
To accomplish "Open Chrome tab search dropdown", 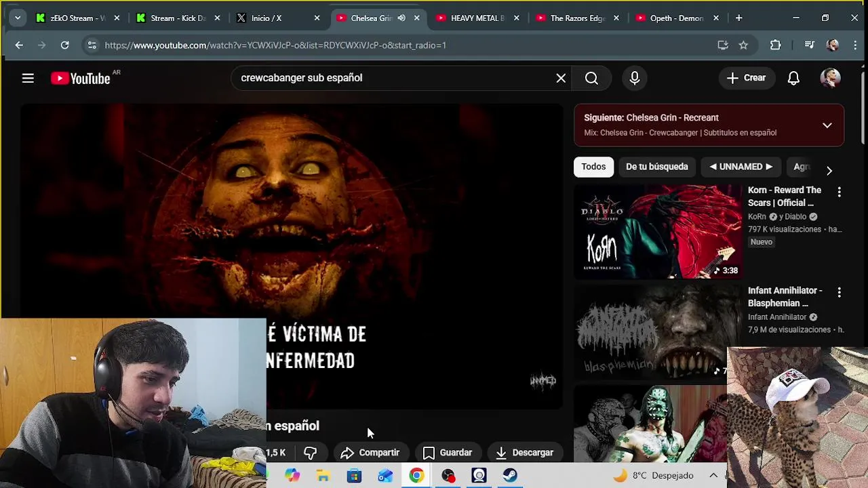I will click(x=18, y=18).
